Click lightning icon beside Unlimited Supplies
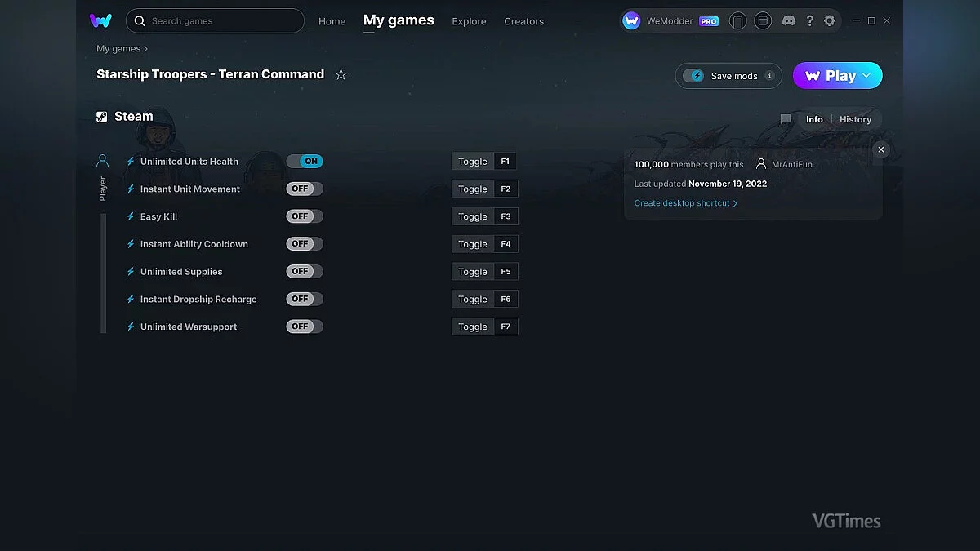The width and height of the screenshot is (980, 551). [x=131, y=272]
